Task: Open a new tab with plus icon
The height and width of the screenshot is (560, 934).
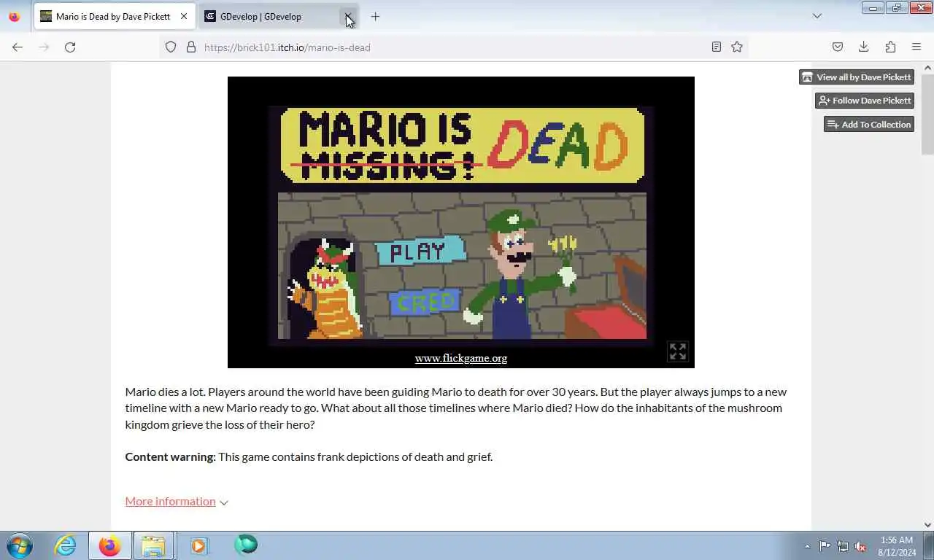Action: [x=375, y=16]
